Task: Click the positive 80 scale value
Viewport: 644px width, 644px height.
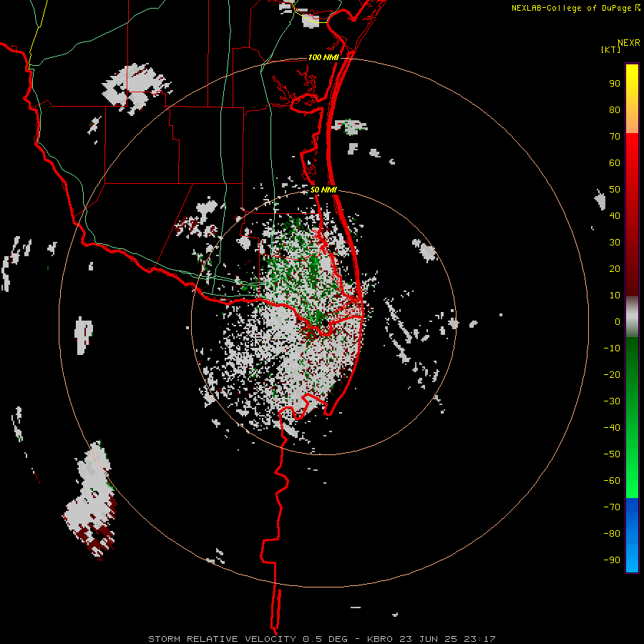Action: [615, 109]
